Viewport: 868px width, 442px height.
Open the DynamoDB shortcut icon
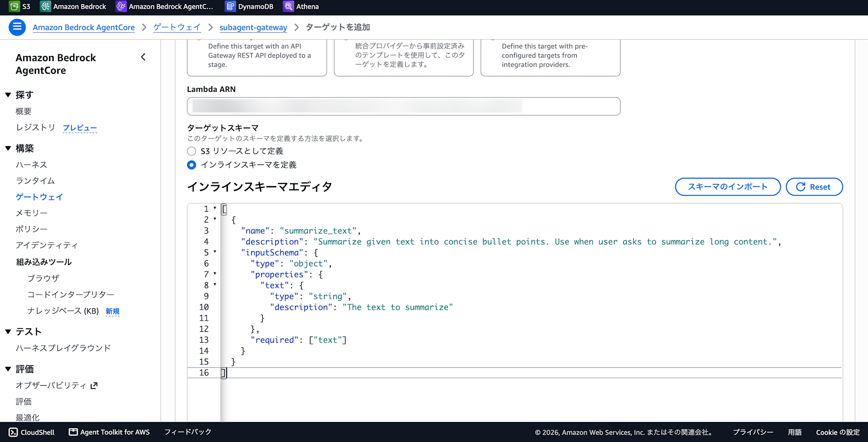[230, 7]
